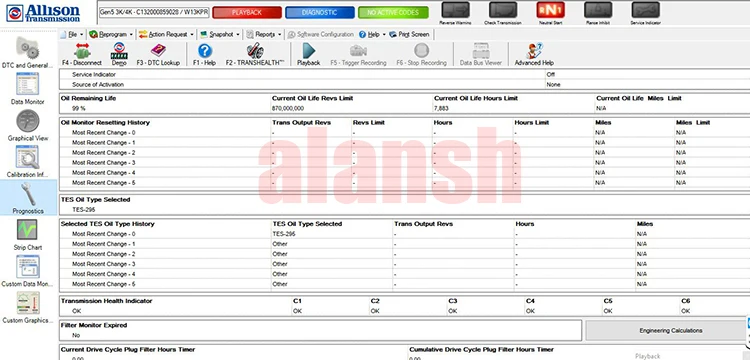This screenshot has width=750, height=360.
Task: Click F1 Help question mark icon
Action: pyautogui.click(x=205, y=51)
